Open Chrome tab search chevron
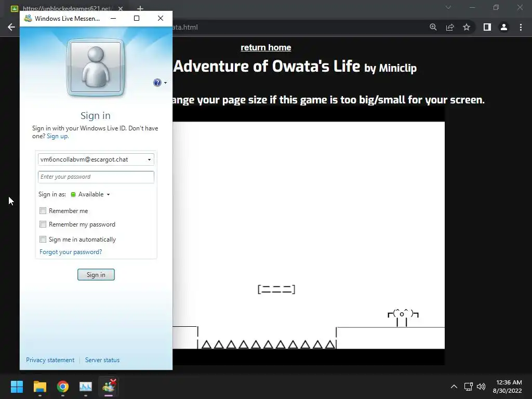This screenshot has height=399, width=532. [448, 7]
